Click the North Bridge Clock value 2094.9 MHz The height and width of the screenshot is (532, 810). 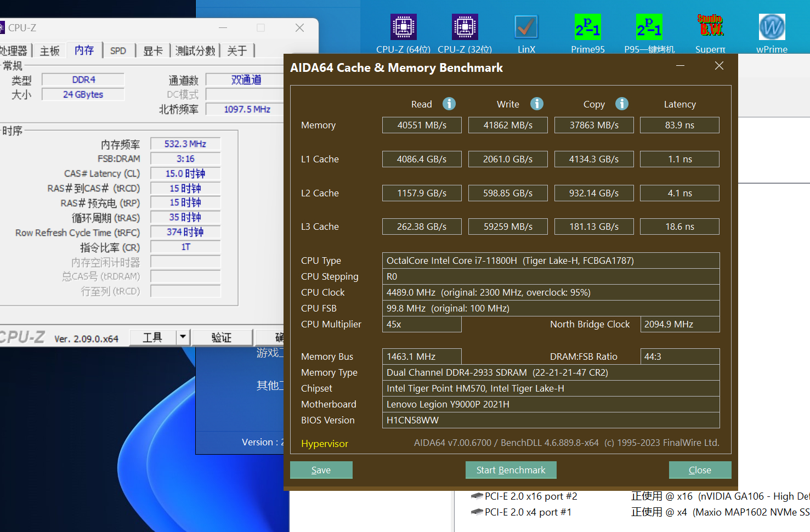(680, 324)
